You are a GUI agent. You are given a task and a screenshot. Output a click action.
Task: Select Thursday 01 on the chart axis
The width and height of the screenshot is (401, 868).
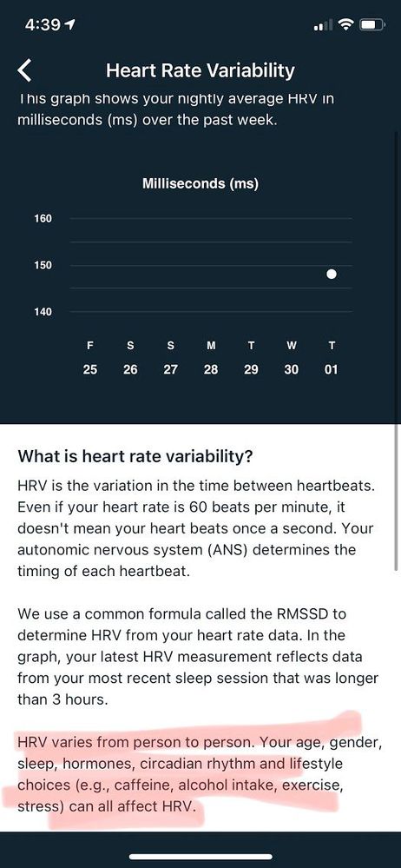(332, 358)
